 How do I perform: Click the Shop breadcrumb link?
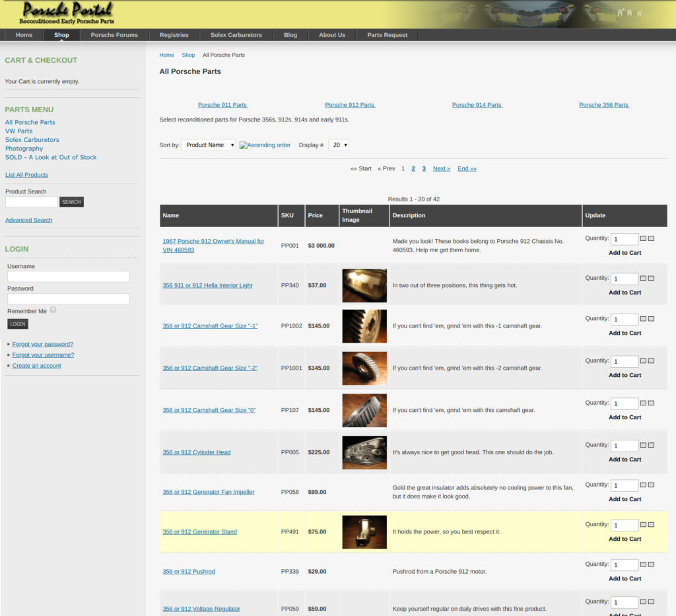(188, 55)
